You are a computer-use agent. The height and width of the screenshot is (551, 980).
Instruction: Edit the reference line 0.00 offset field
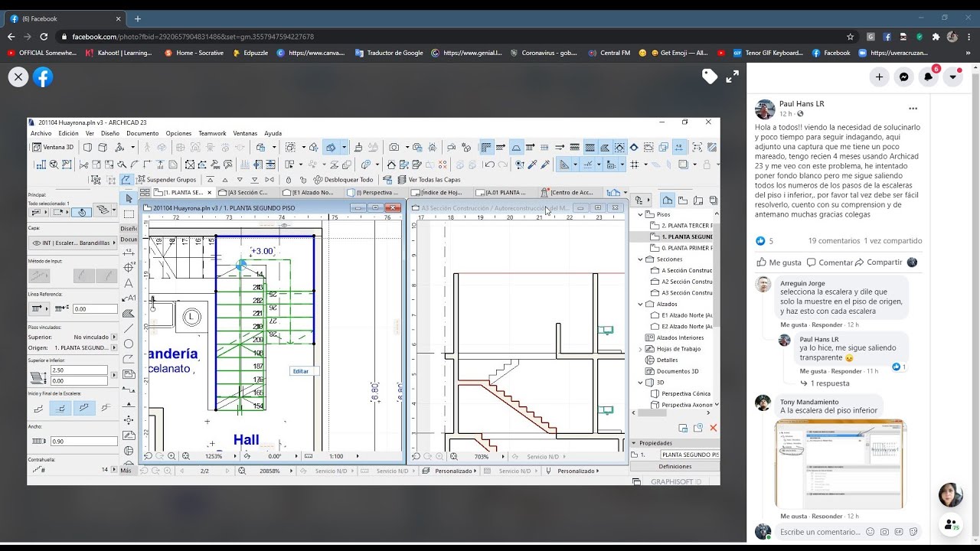click(x=94, y=309)
